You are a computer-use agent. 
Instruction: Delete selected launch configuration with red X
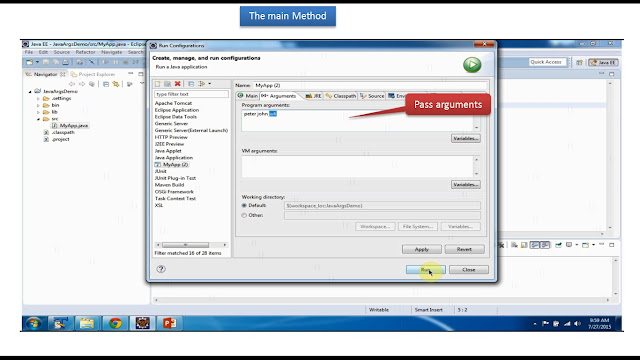[x=178, y=84]
